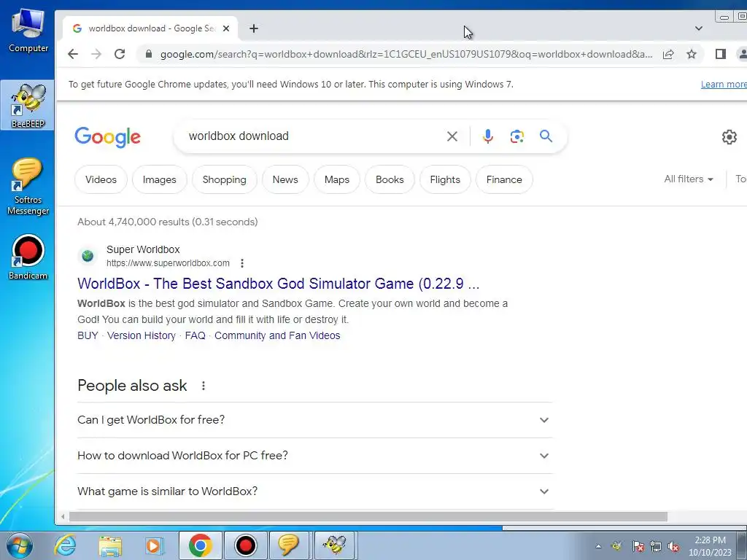View site info via padlock icon
This screenshot has width=747, height=560.
click(x=149, y=54)
